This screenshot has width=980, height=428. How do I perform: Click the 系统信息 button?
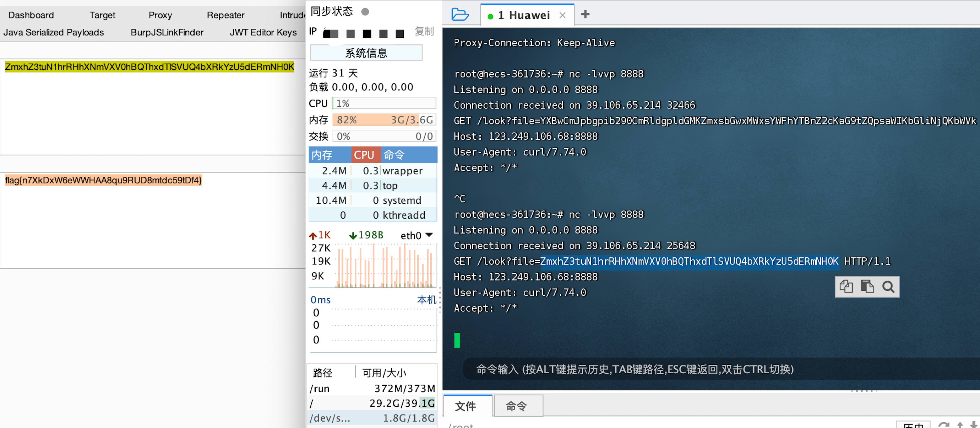366,53
